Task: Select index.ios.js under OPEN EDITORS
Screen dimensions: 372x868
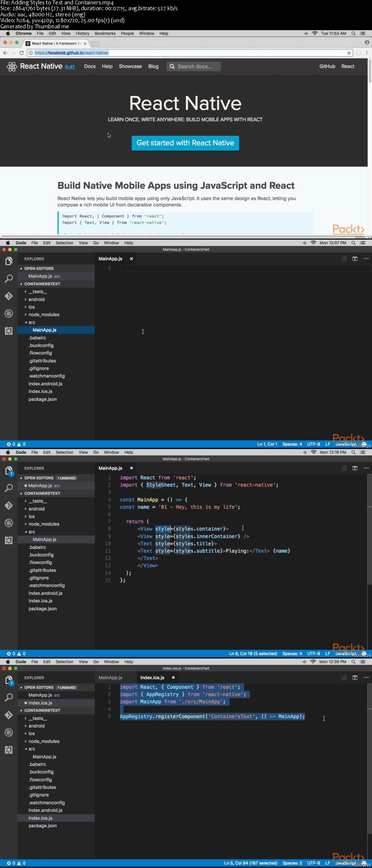Action: (x=40, y=703)
